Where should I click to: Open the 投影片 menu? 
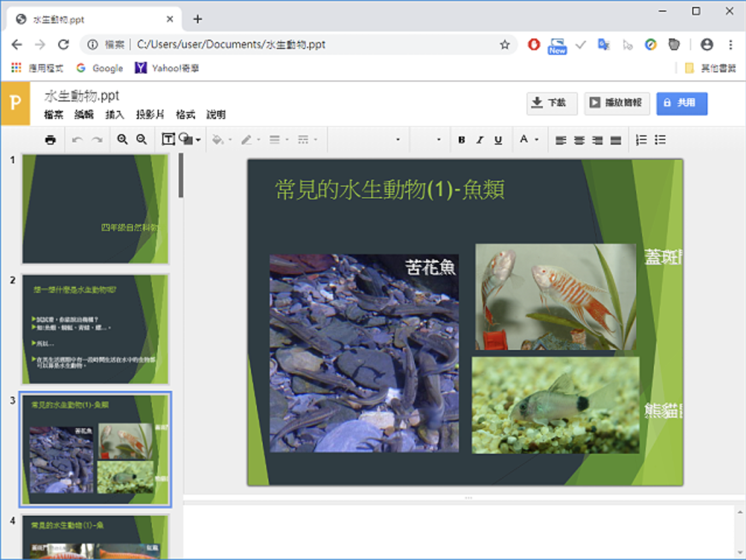[150, 114]
